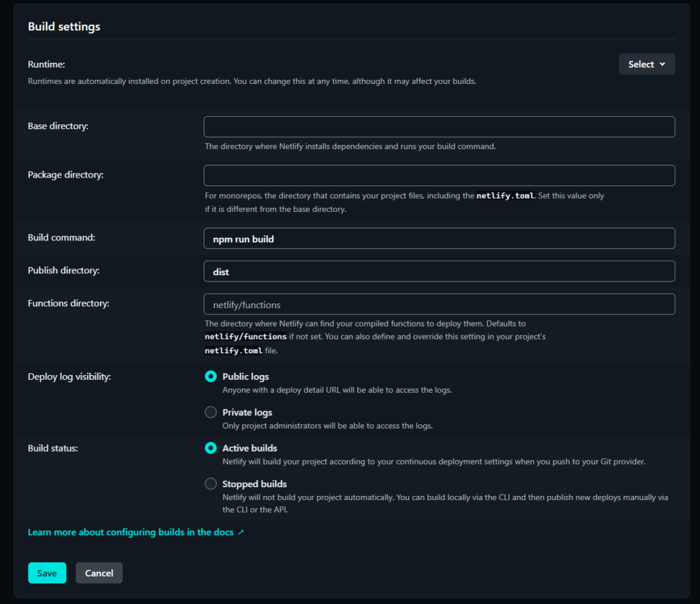Click the Publish directory field containing dist
Image resolution: width=700 pixels, height=604 pixels.
(439, 271)
